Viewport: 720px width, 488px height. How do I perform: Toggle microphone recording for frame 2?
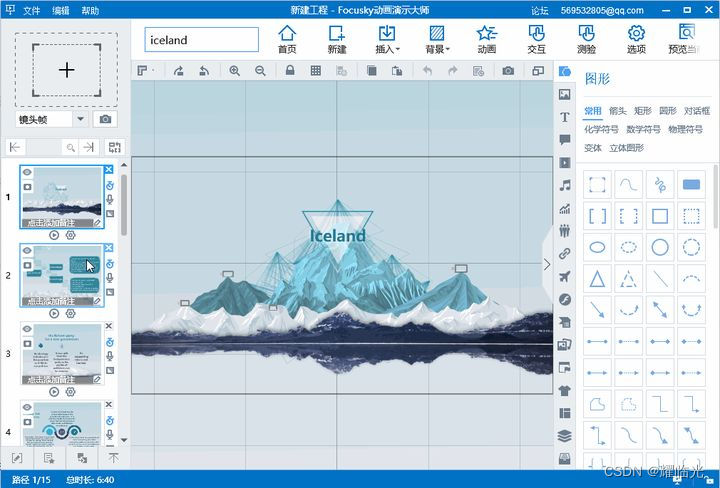pos(110,278)
